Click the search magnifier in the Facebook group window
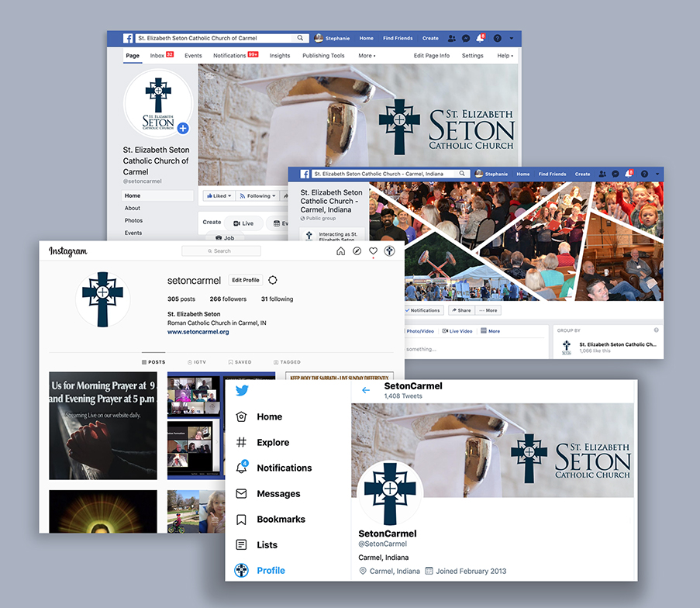This screenshot has width=700, height=608. (x=462, y=174)
